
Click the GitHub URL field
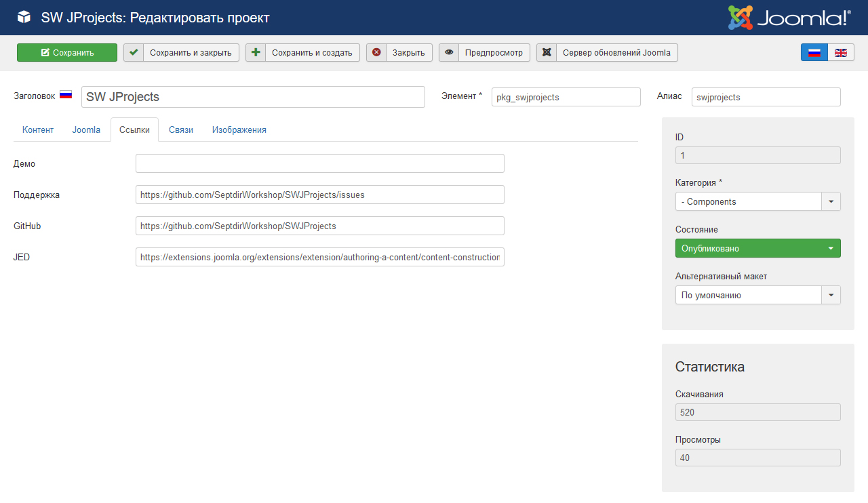pyautogui.click(x=320, y=226)
